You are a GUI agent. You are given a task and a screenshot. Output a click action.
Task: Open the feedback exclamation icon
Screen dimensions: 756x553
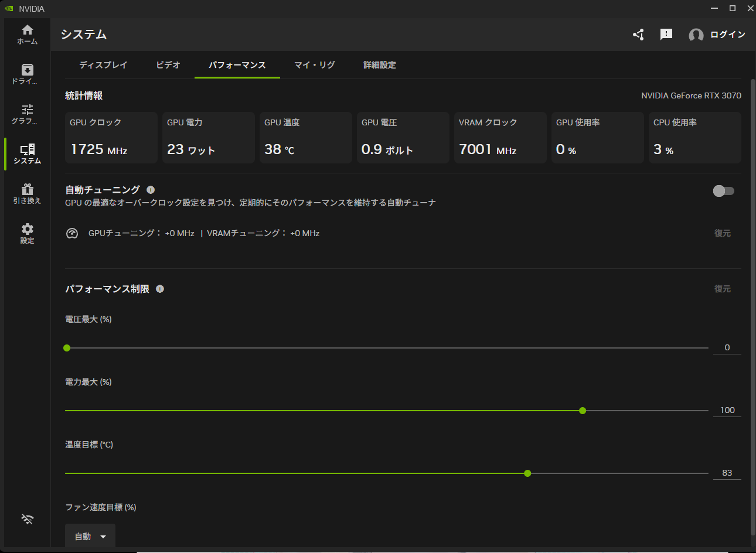(x=666, y=35)
